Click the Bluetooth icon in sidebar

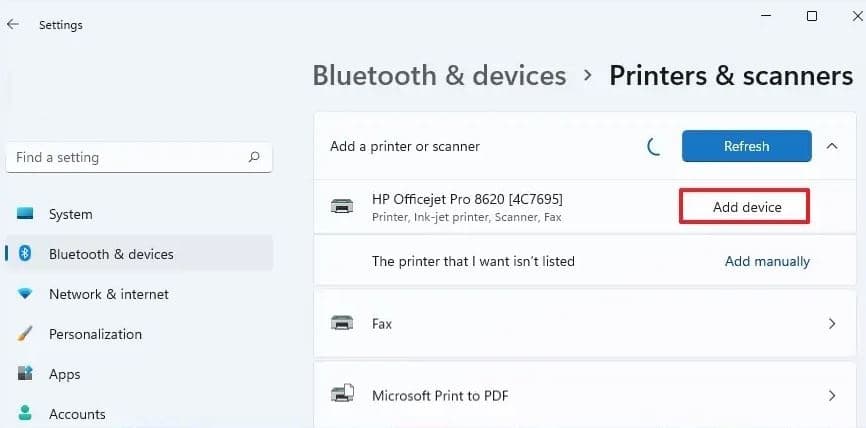tap(26, 254)
